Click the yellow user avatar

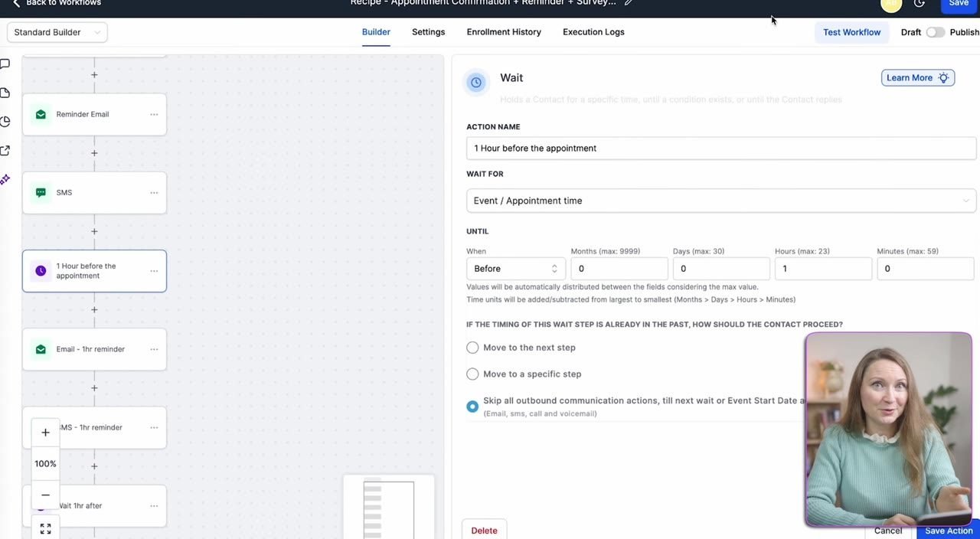891,4
